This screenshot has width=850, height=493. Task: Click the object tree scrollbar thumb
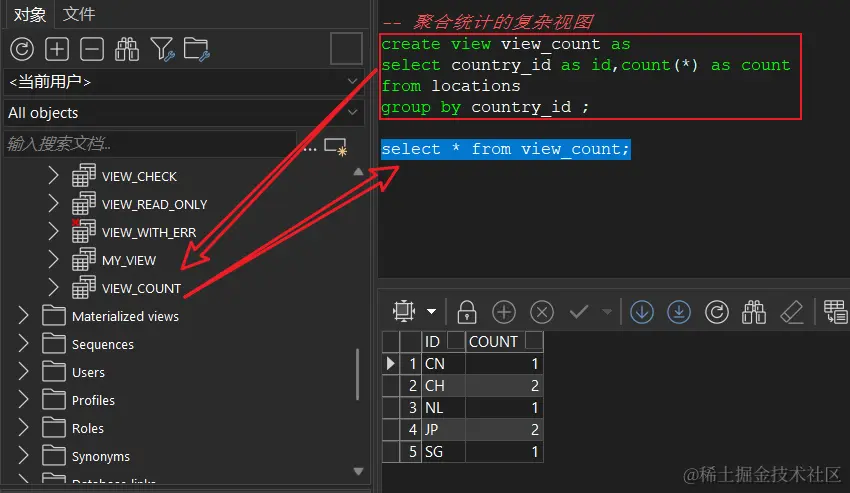click(x=358, y=374)
